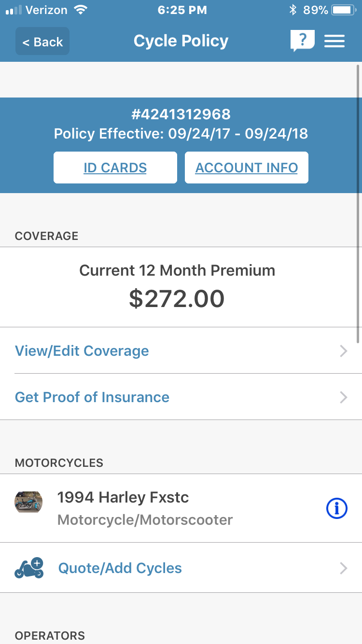362x644 pixels.
Task: Tap the Harley motorcycle thumbnail photo
Action: click(28, 502)
